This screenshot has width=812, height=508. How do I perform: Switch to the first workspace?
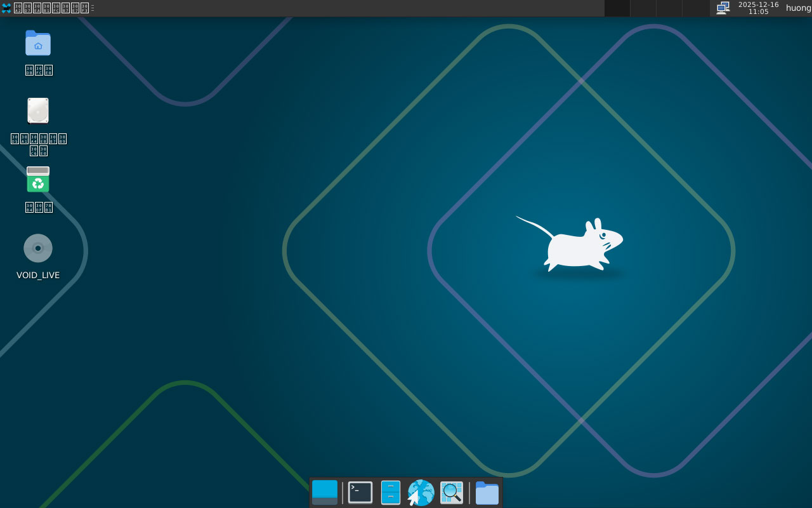[x=617, y=8]
